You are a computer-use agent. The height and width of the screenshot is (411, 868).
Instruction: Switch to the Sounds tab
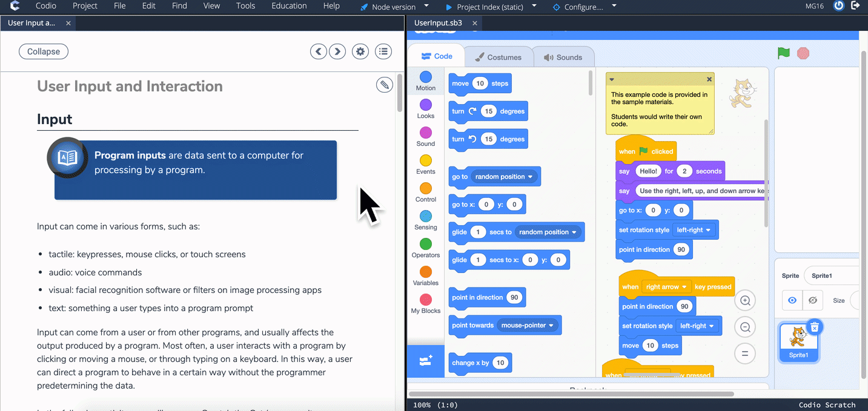click(x=563, y=57)
